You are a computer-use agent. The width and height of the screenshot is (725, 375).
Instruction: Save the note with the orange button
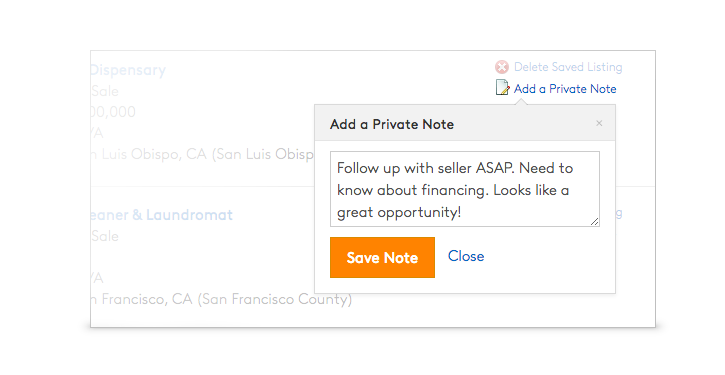(382, 258)
